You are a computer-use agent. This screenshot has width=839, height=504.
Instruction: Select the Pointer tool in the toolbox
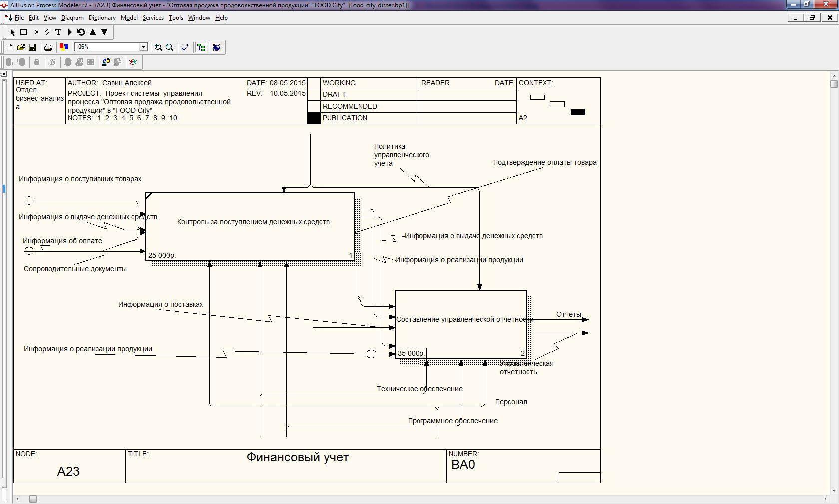click(13, 32)
